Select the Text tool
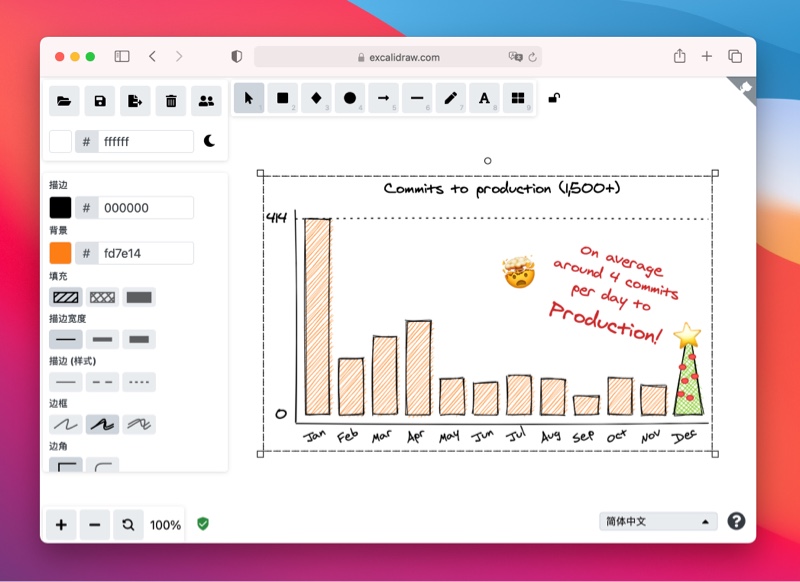Viewport: 800px width, 582px height. pyautogui.click(x=484, y=98)
